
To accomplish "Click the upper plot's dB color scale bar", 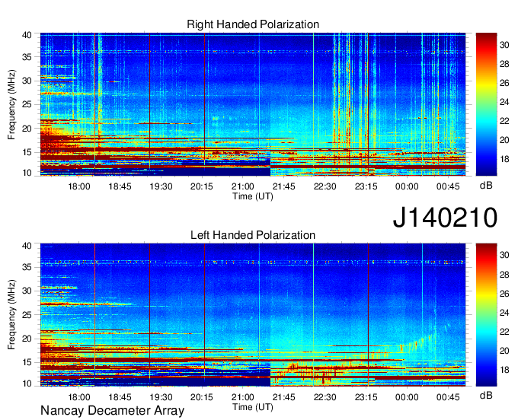I will point(486,104).
